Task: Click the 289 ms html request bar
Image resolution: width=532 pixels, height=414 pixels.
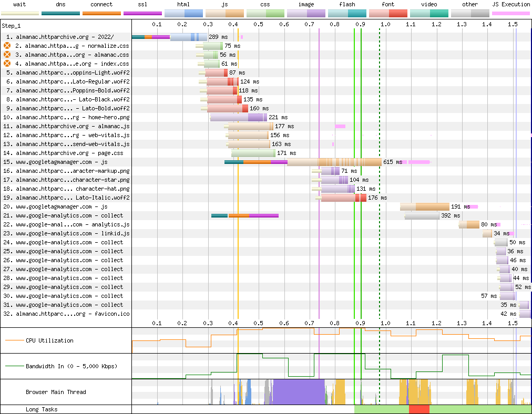Action: (x=188, y=37)
